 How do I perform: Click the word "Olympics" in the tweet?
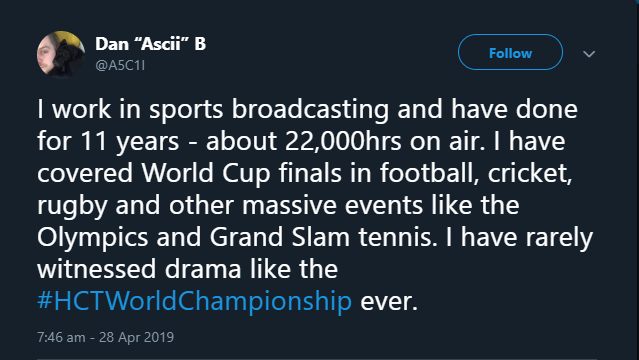[93, 238]
